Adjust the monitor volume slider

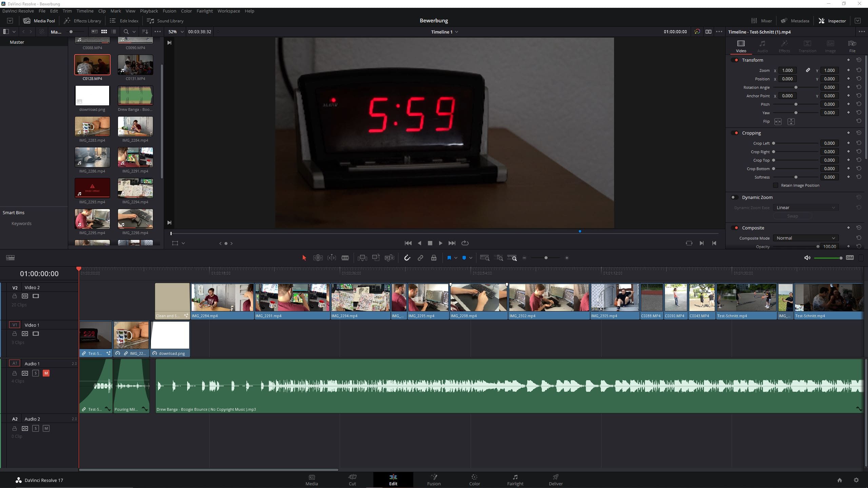click(828, 258)
